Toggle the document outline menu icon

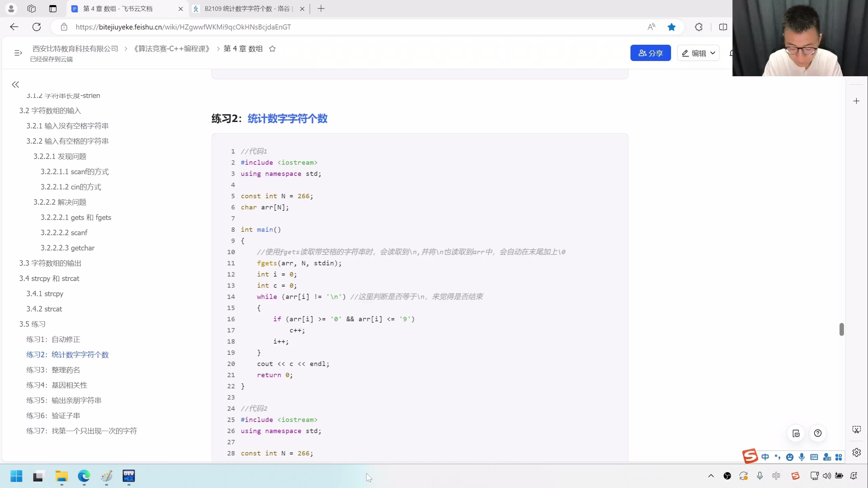pos(18,53)
